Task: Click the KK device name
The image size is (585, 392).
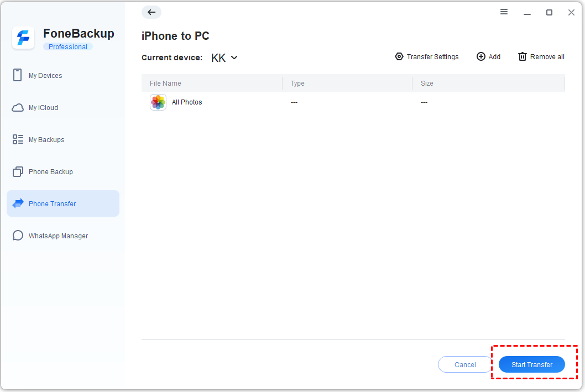Action: (218, 58)
